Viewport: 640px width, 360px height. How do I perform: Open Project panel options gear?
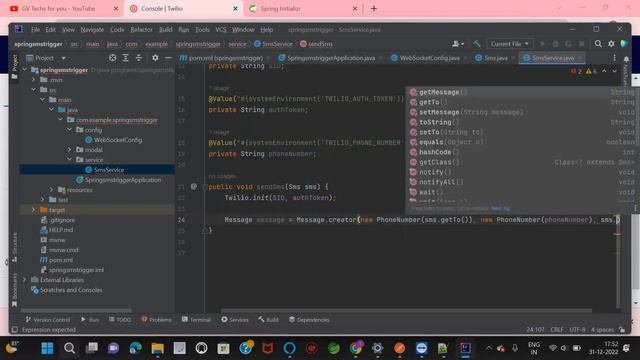pos(155,58)
